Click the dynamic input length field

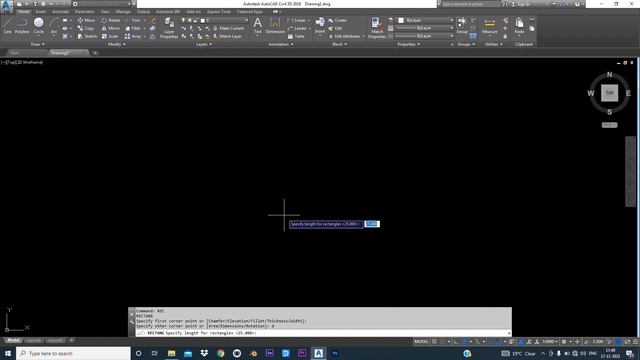click(x=372, y=224)
